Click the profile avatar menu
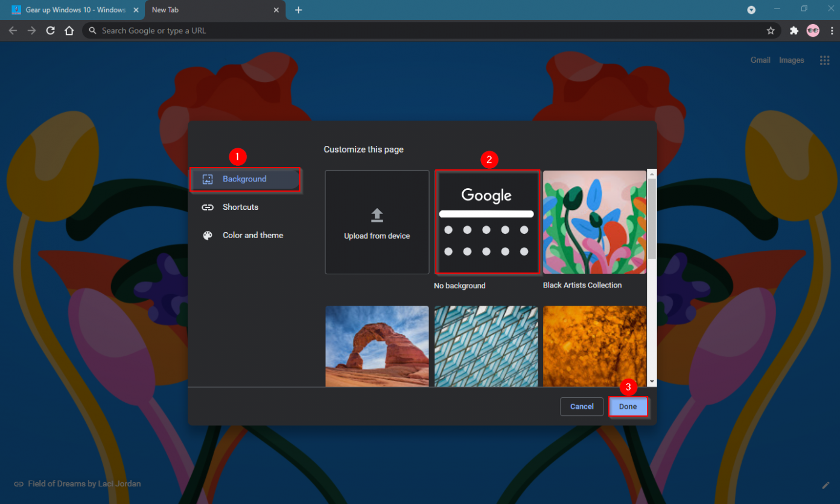 click(x=813, y=30)
